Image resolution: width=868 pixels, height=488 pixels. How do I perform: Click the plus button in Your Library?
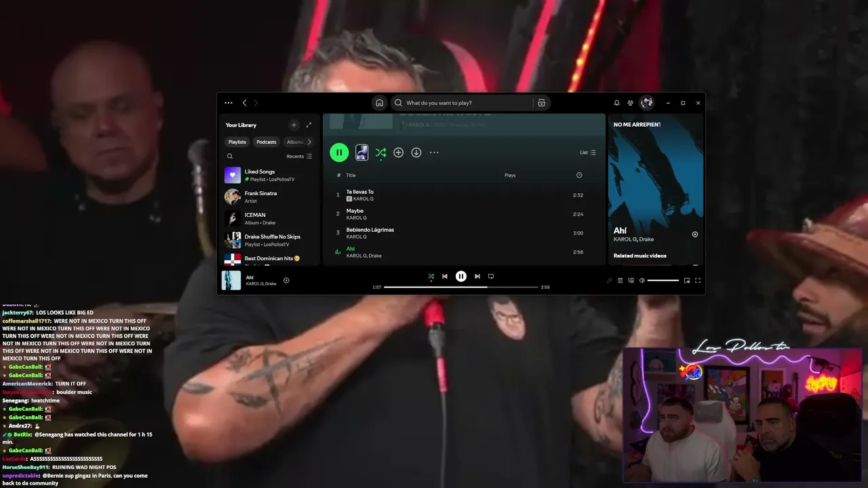pyautogui.click(x=294, y=125)
